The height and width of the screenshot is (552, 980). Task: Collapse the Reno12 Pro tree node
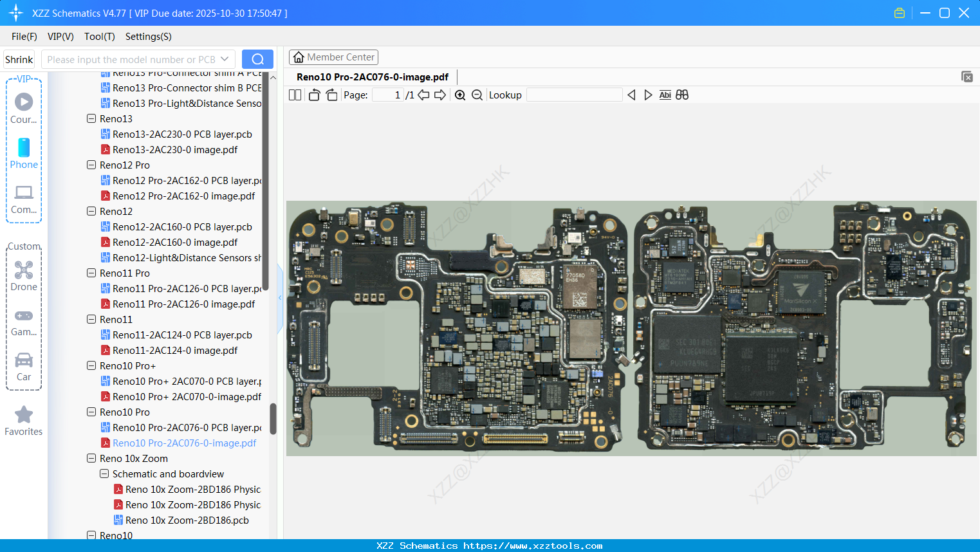pos(91,165)
